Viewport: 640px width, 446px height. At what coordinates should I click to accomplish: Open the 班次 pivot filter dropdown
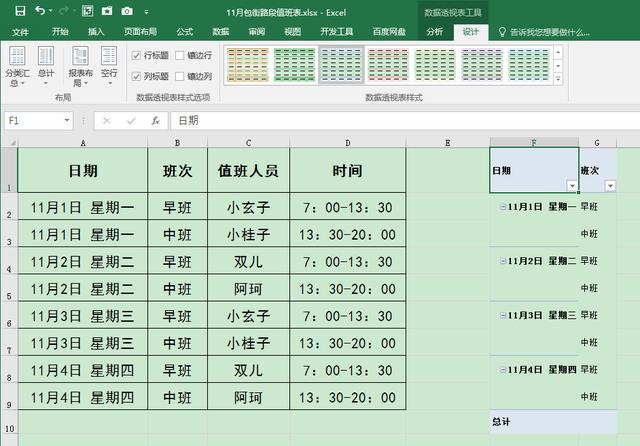click(610, 186)
